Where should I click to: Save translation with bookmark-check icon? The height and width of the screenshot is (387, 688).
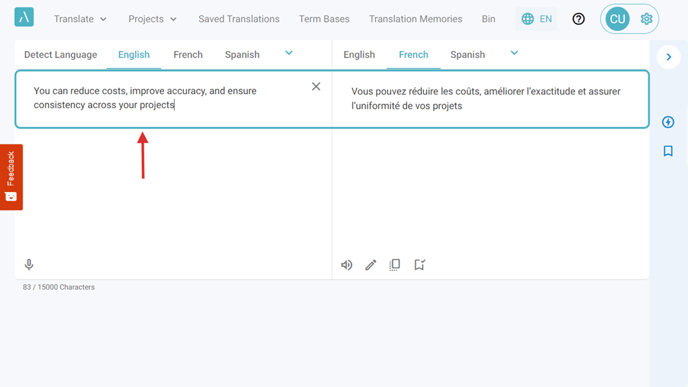click(x=419, y=265)
